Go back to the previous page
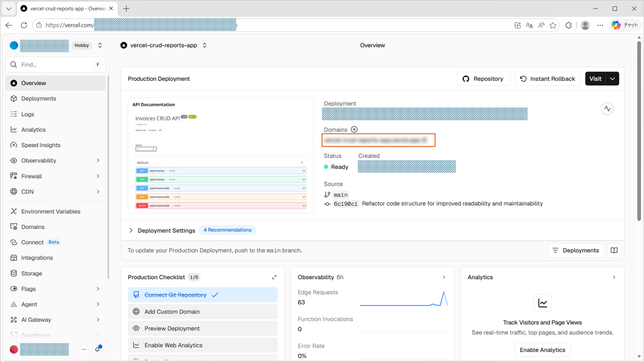This screenshot has height=362, width=644. tap(9, 25)
